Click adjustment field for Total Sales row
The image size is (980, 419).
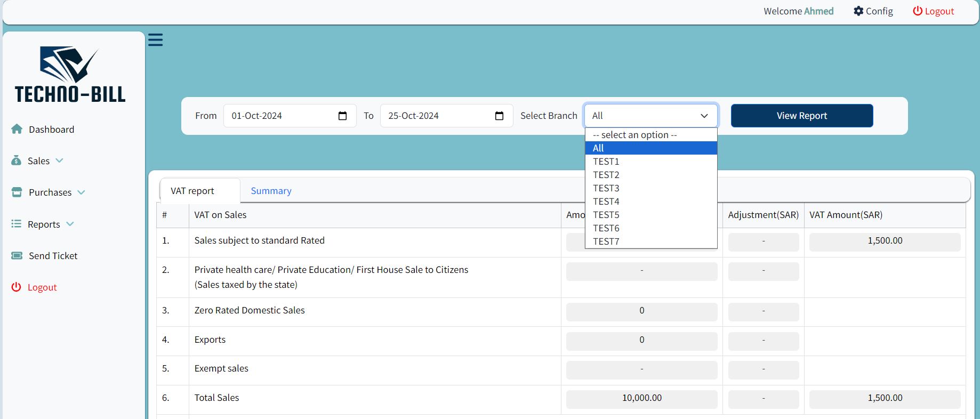(764, 399)
